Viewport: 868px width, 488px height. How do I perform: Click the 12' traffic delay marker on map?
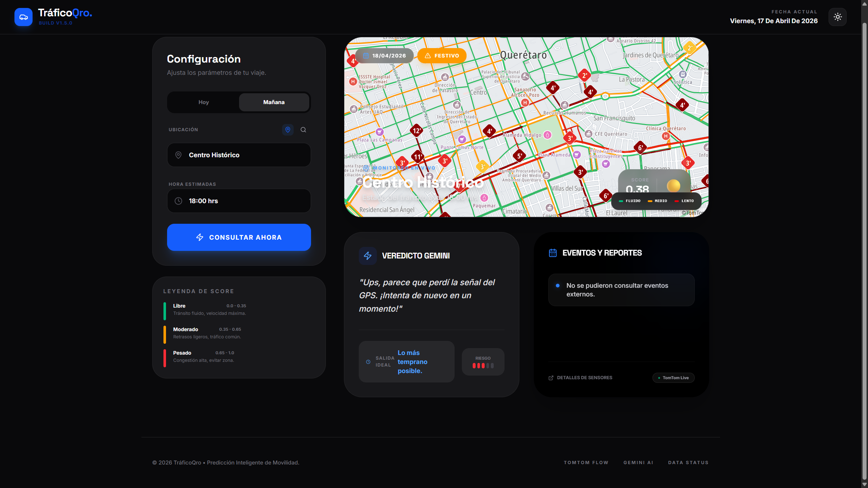(416, 131)
